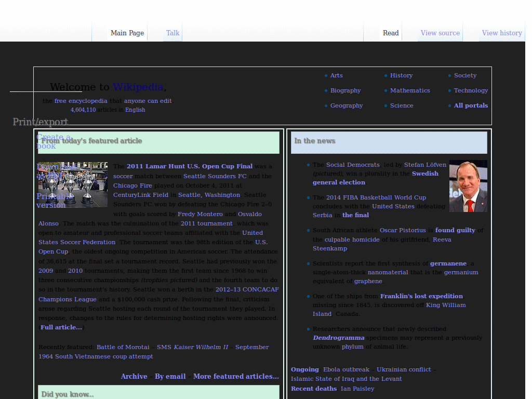Click the Battle of Morotai link

pos(123,347)
